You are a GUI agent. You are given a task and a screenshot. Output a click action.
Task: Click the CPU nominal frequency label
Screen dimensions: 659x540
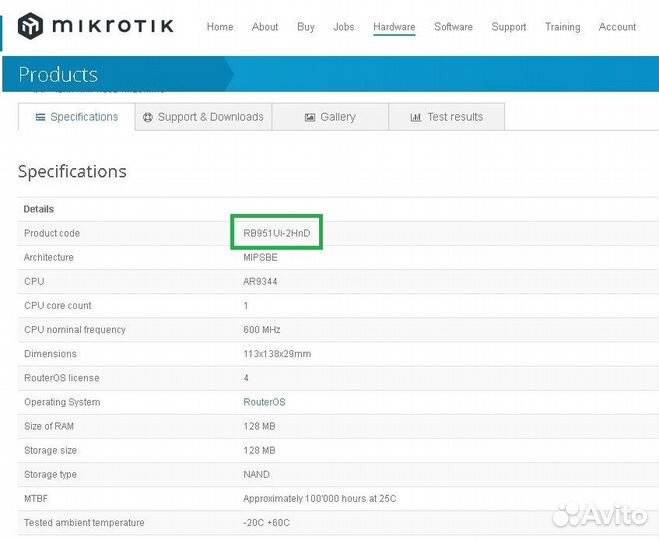[75, 330]
